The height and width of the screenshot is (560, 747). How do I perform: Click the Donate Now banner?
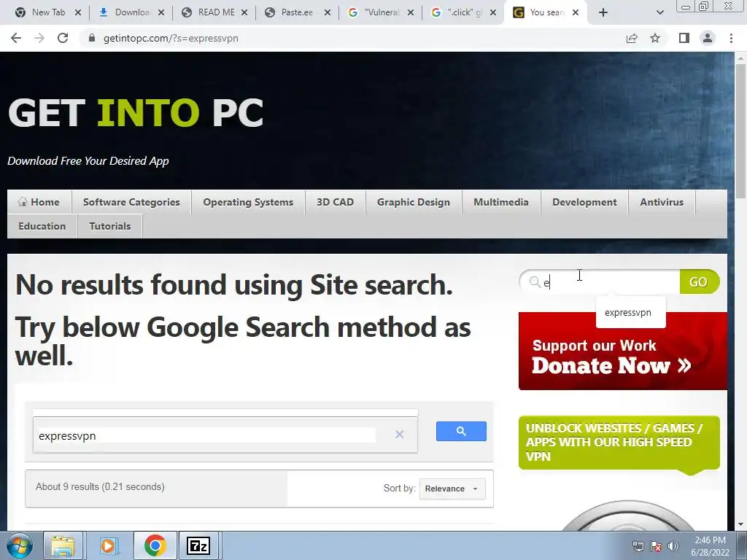coord(623,351)
